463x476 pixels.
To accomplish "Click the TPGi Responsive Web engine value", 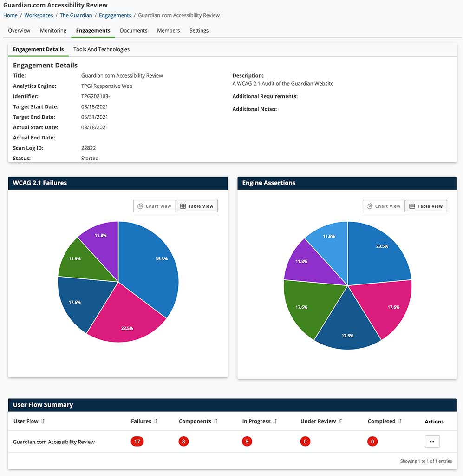I will [107, 86].
